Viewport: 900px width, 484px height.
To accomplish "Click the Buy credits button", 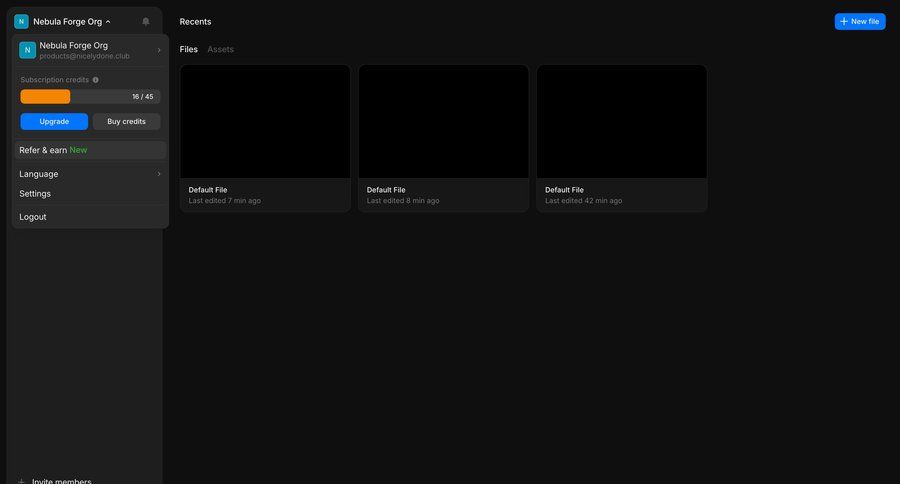I will (126, 121).
